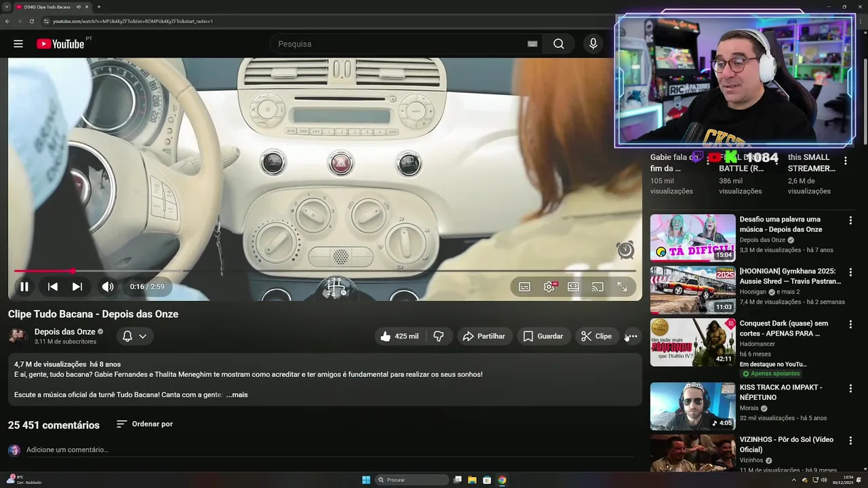Open the KISS TRACK AO IMPAKT thumbnail

point(693,407)
